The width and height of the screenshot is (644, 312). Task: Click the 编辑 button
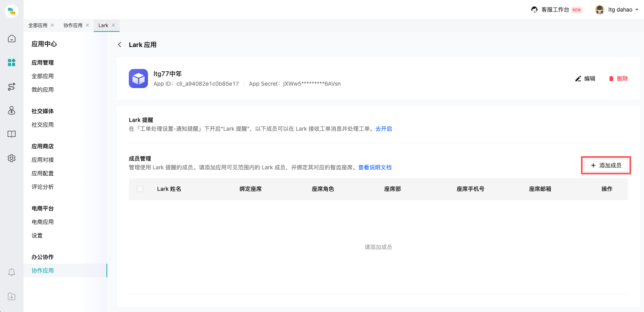click(x=585, y=78)
